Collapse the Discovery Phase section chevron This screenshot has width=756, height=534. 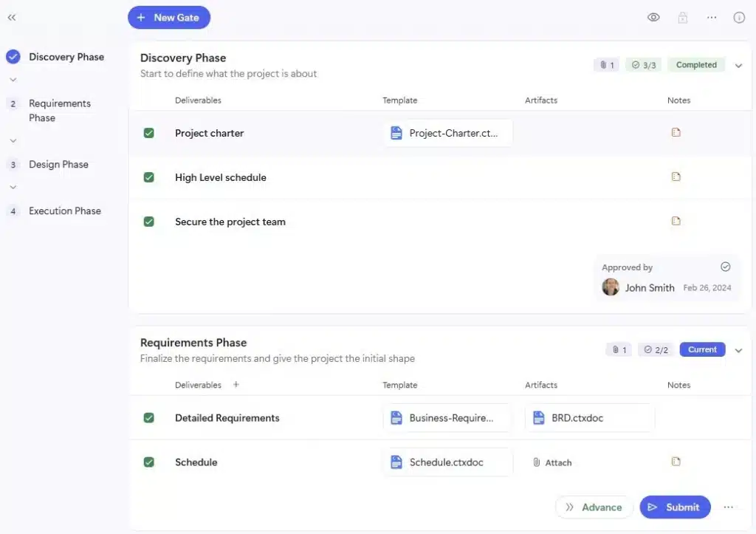coord(738,66)
